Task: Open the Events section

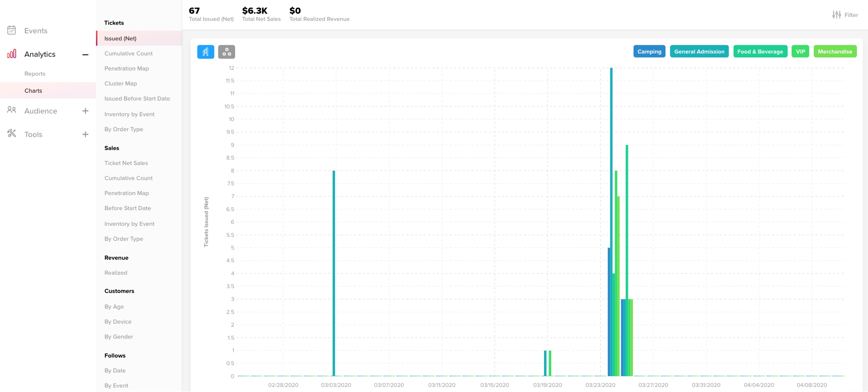Action: [x=36, y=31]
